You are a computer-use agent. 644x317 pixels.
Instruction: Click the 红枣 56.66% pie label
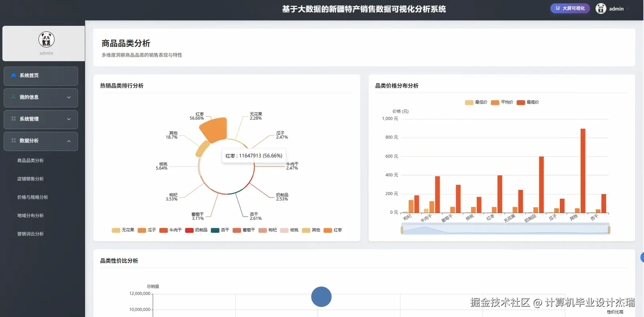click(x=197, y=116)
